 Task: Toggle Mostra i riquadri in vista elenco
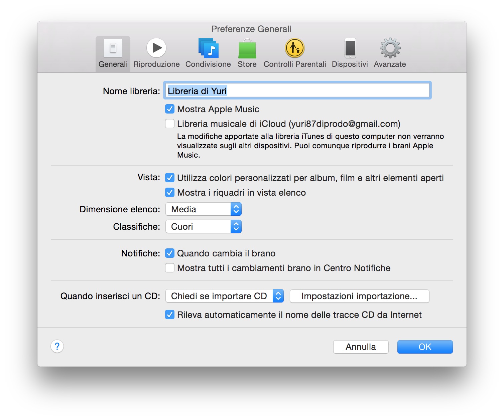[x=170, y=193]
